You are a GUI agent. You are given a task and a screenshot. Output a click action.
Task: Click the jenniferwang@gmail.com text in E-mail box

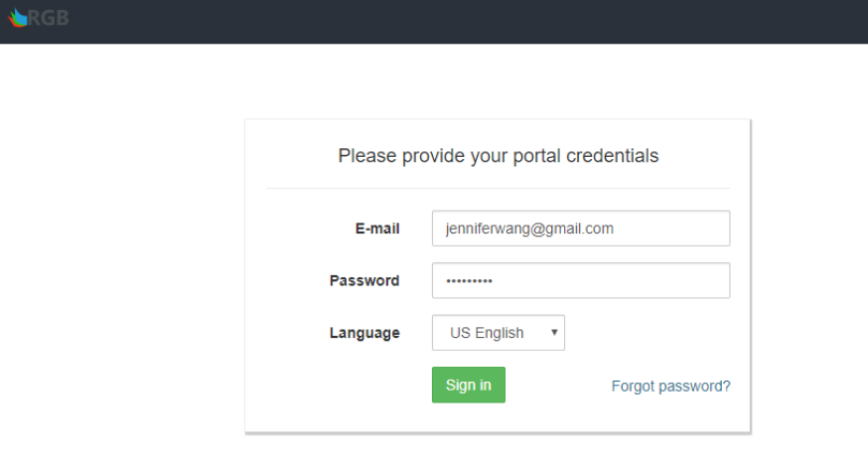(529, 229)
